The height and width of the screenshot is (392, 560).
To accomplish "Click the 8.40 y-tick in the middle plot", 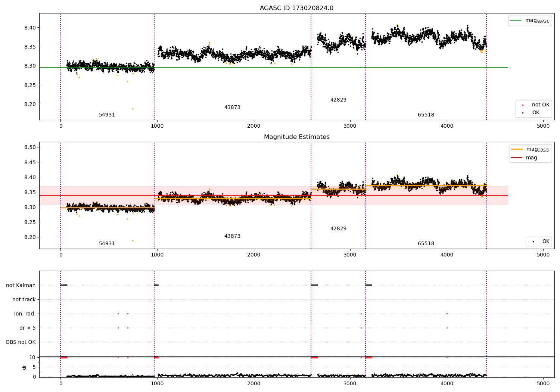I will click(30, 177).
